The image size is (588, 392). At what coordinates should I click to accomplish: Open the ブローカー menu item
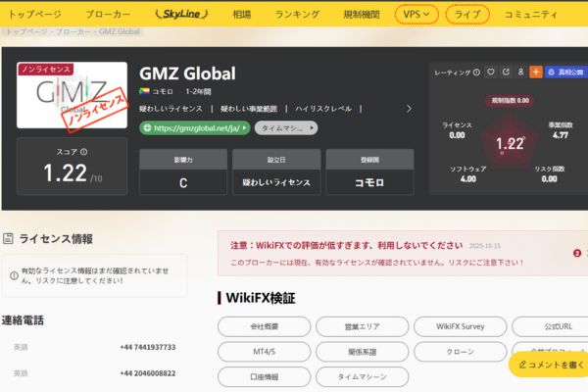(107, 15)
